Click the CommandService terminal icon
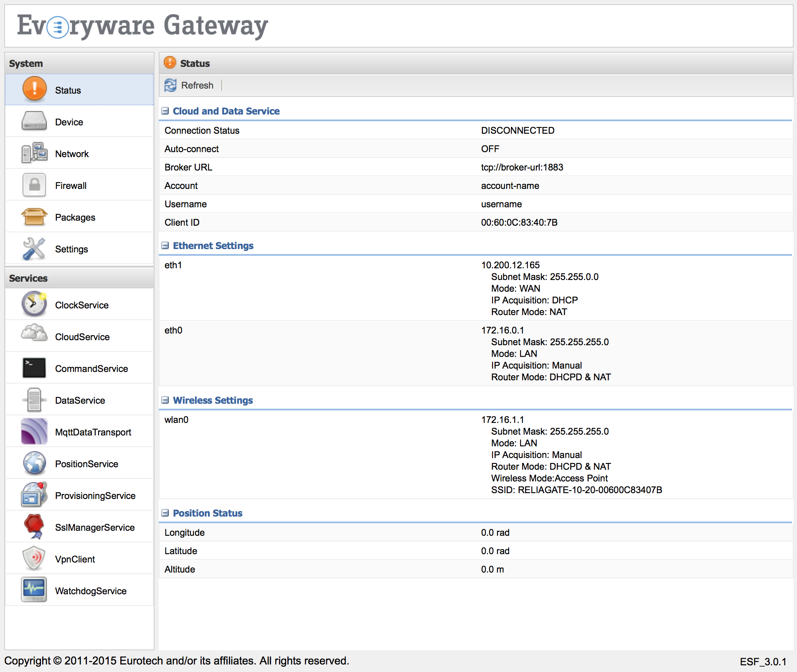The height and width of the screenshot is (672, 797). pyautogui.click(x=34, y=368)
